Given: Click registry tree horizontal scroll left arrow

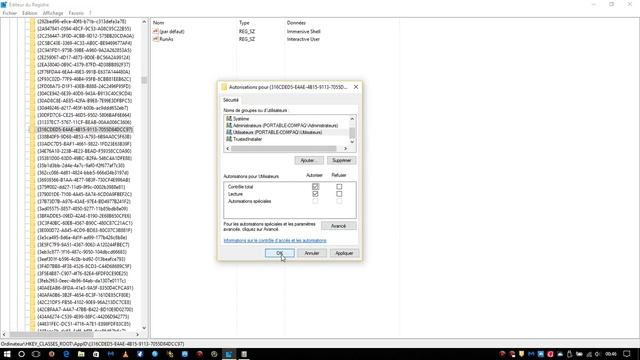Looking at the screenshot, I should click(4, 334).
